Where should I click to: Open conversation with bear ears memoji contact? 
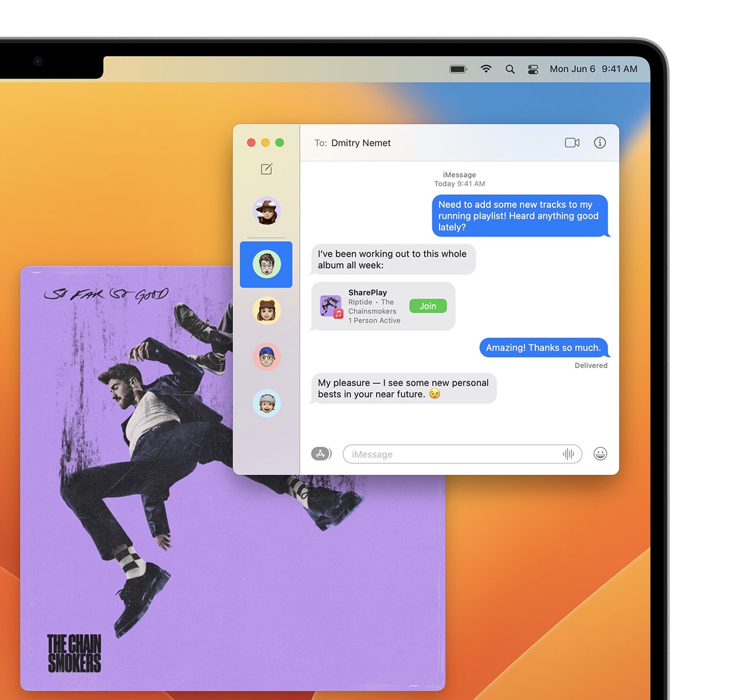coord(267,310)
